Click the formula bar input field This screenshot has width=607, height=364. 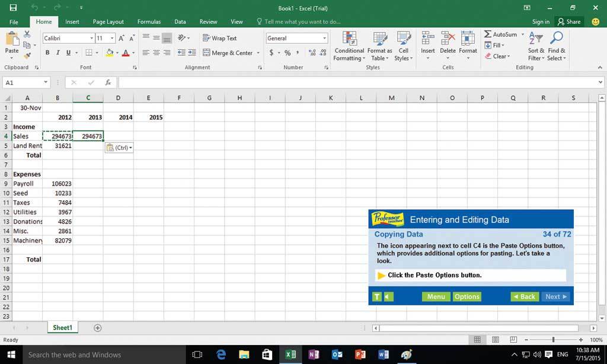pyautogui.click(x=356, y=82)
